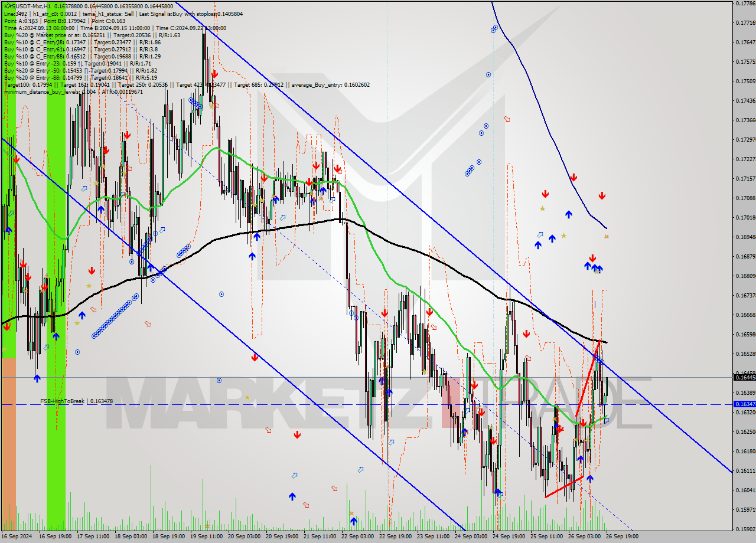756x543 pixels.
Task: Click the 23 Sep 11:00 time axis label
Action: tap(433, 537)
